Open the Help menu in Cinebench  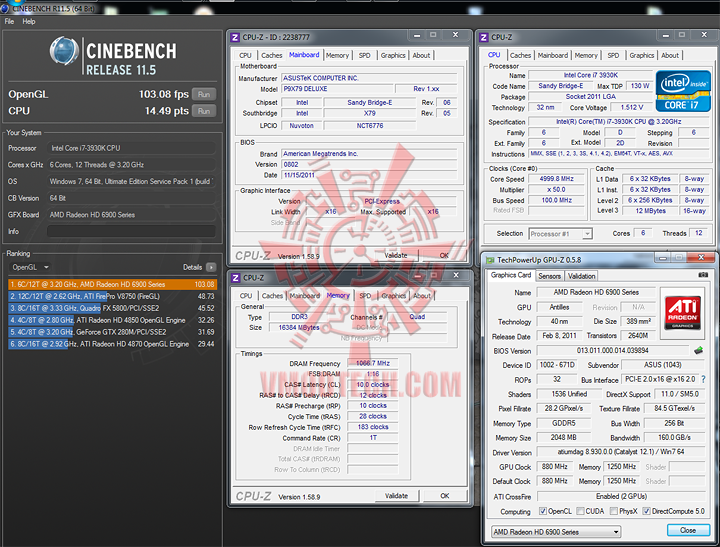tap(28, 21)
